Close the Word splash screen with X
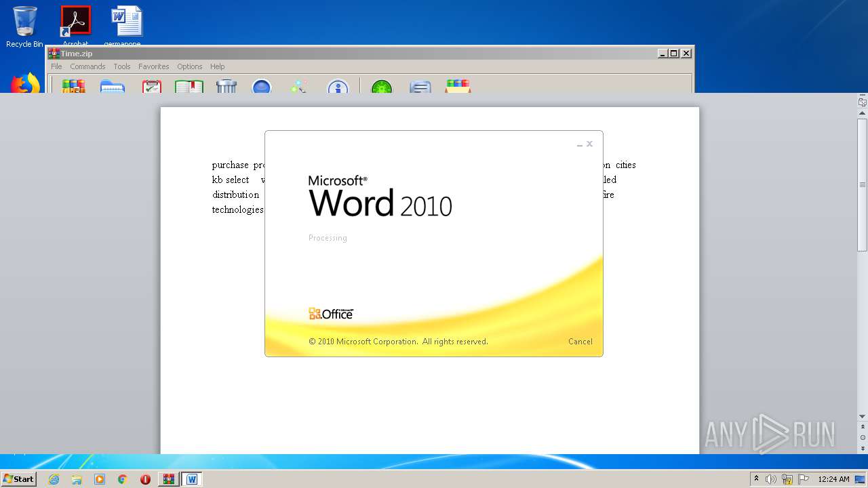 (590, 144)
